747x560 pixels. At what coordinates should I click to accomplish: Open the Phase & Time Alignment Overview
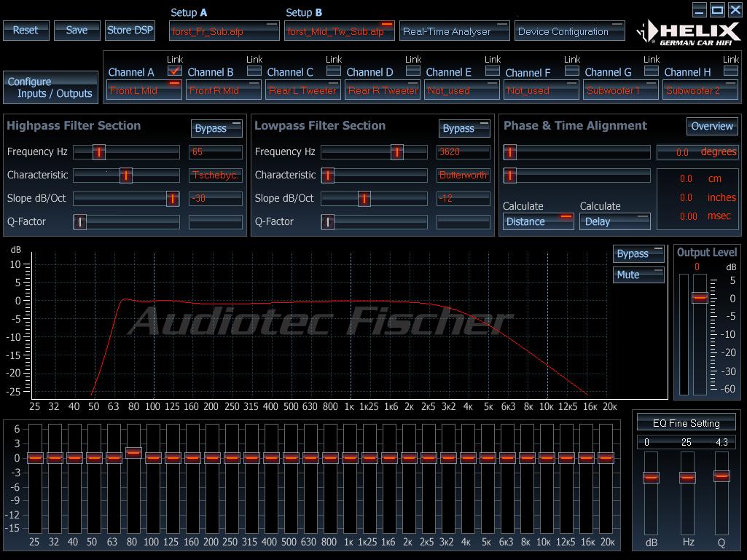pyautogui.click(x=712, y=126)
